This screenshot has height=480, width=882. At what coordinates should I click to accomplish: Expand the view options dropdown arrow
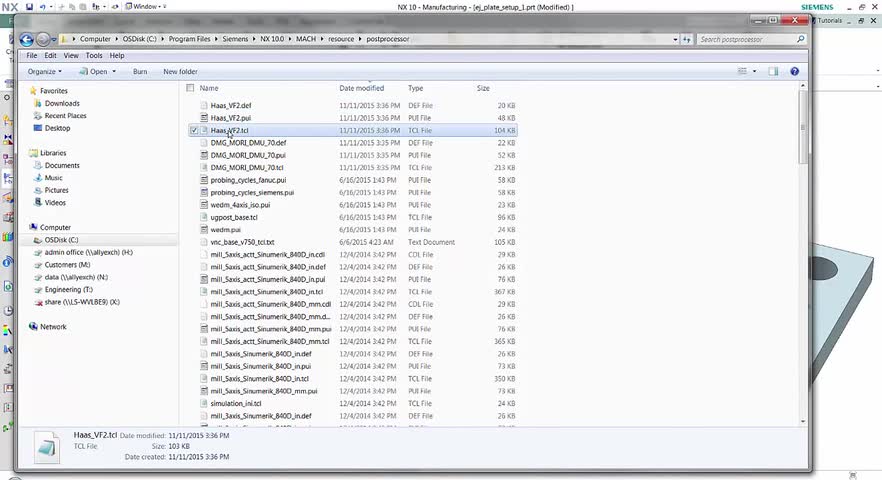pos(754,71)
